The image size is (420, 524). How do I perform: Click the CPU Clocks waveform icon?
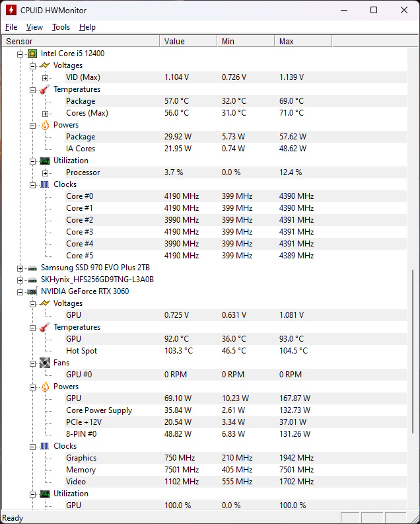tap(45, 184)
